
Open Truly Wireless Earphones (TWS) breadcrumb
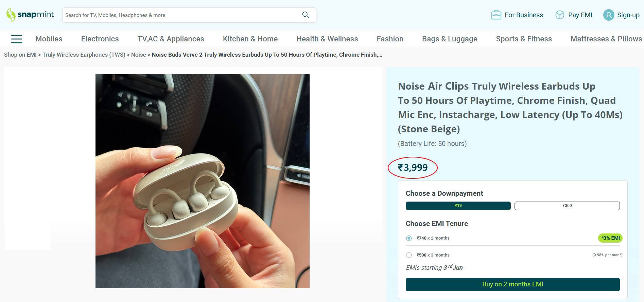pyautogui.click(x=84, y=55)
